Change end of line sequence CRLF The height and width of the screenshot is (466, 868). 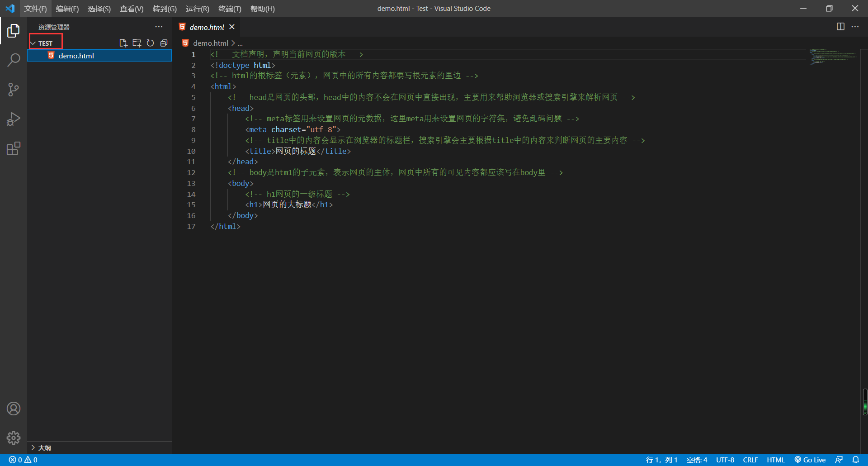[750, 460]
